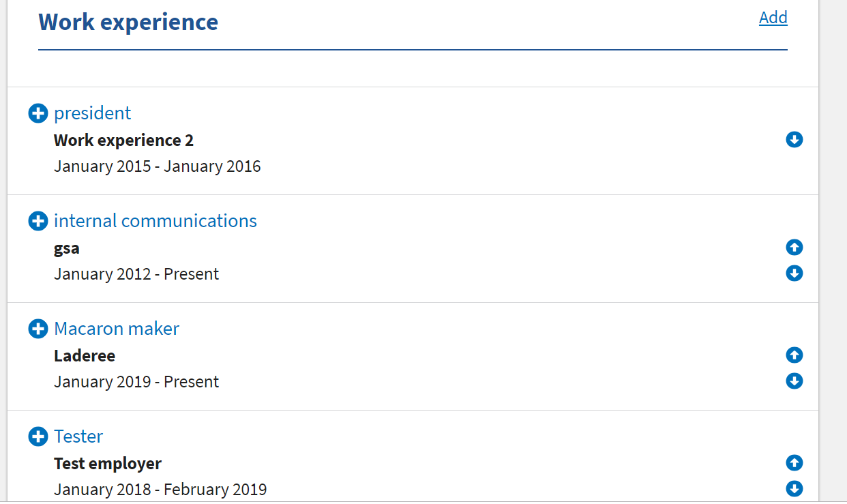Move president entry down

[794, 140]
